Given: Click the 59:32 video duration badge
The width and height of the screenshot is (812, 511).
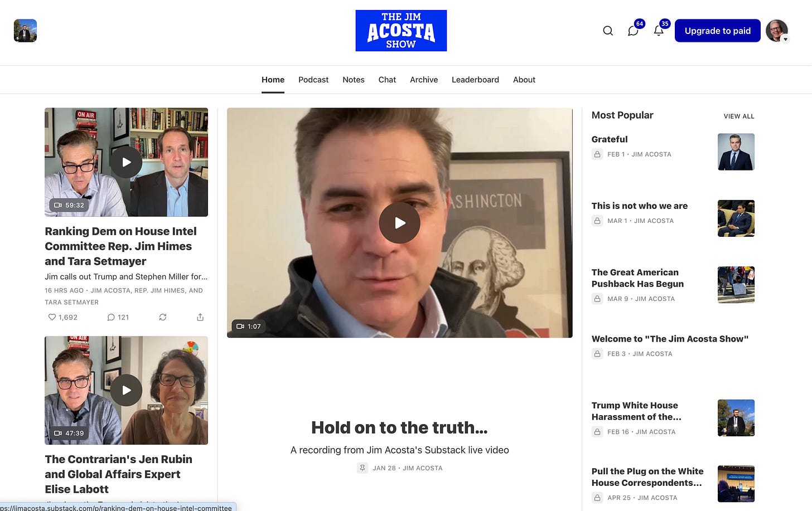Looking at the screenshot, I should pyautogui.click(x=69, y=205).
